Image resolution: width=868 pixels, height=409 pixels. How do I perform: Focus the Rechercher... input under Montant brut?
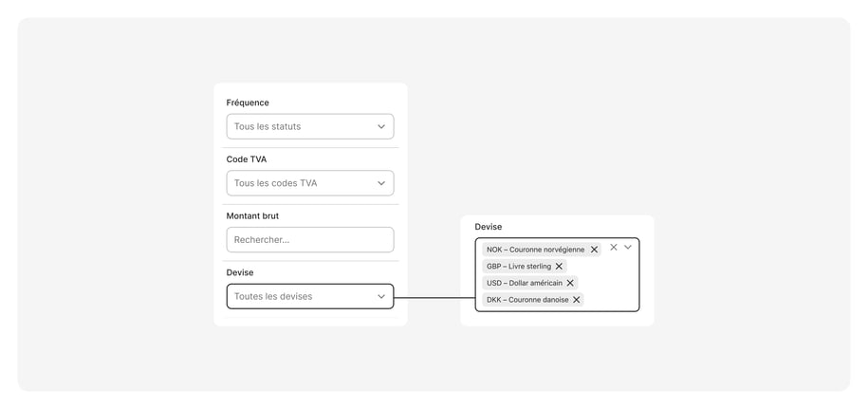[x=310, y=240]
